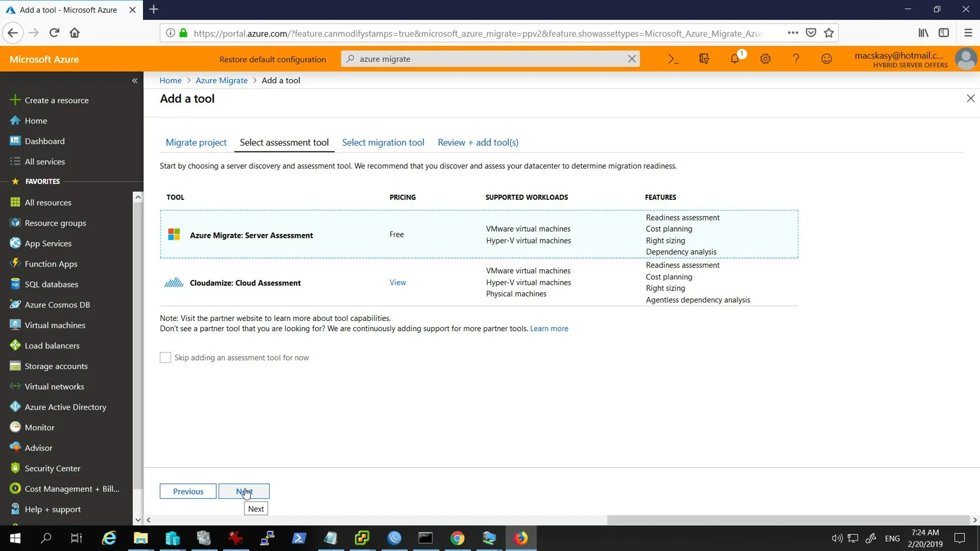Open Azure Active Directory favorite
Viewport: 980px width, 551px height.
coord(66,407)
